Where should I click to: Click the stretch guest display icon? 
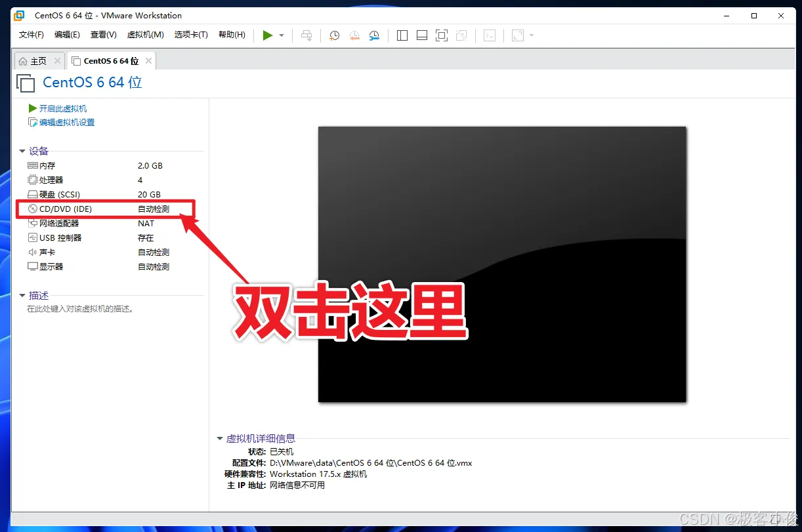(518, 35)
